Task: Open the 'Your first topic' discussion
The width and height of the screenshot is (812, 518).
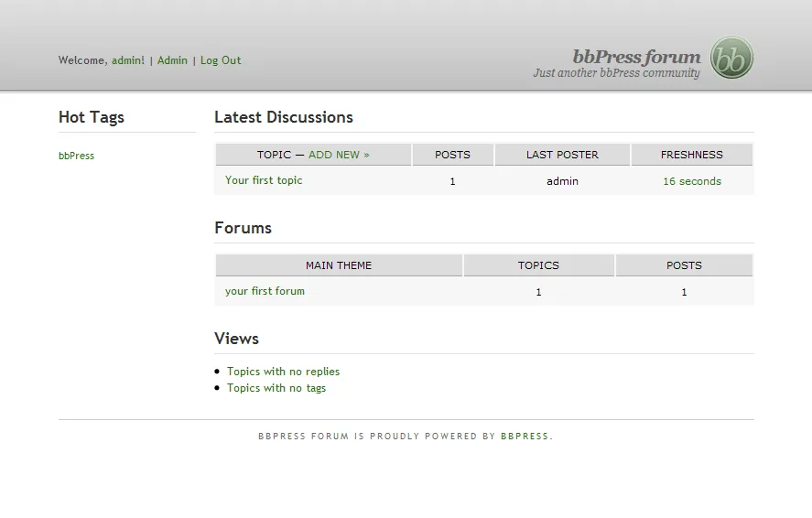Action: coord(264,180)
